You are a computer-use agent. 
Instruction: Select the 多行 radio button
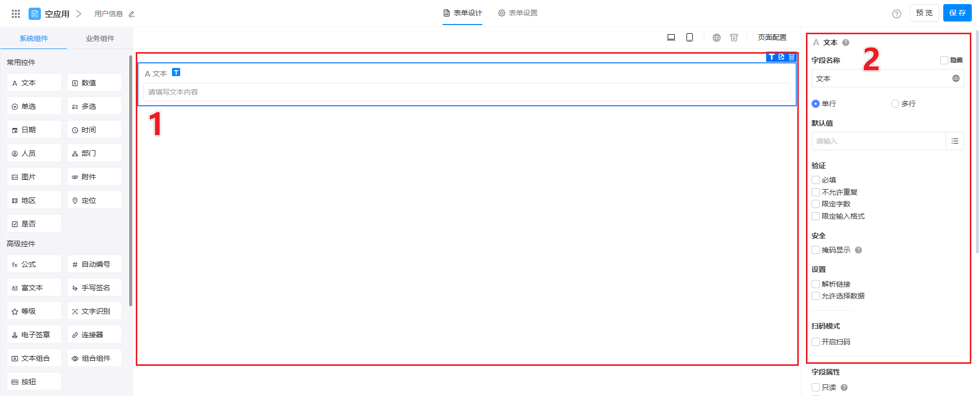tap(895, 104)
